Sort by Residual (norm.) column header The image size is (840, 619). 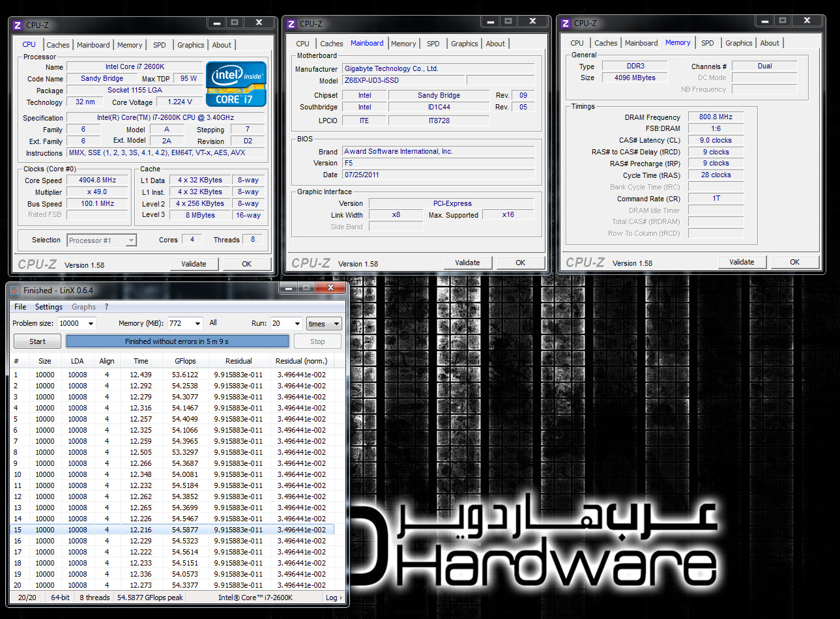tap(301, 361)
